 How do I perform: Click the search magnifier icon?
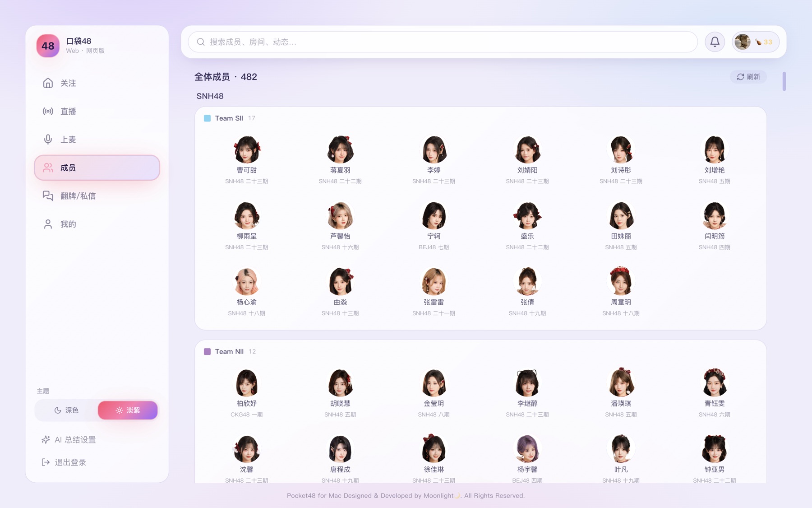point(201,42)
